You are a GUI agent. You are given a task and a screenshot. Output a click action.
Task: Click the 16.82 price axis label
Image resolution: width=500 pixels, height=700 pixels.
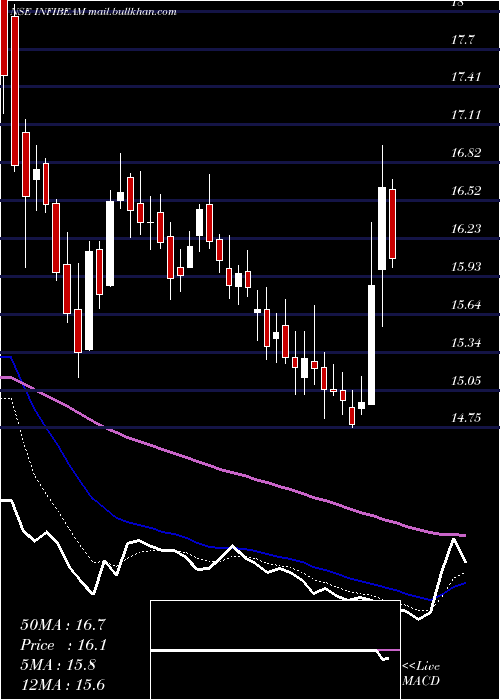[466, 153]
